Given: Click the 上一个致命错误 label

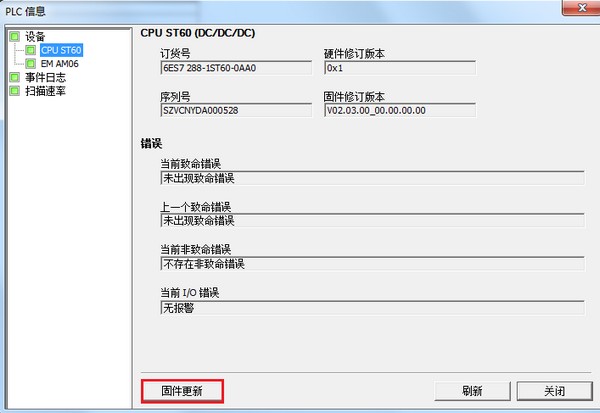Looking at the screenshot, I should pyautogui.click(x=196, y=207).
